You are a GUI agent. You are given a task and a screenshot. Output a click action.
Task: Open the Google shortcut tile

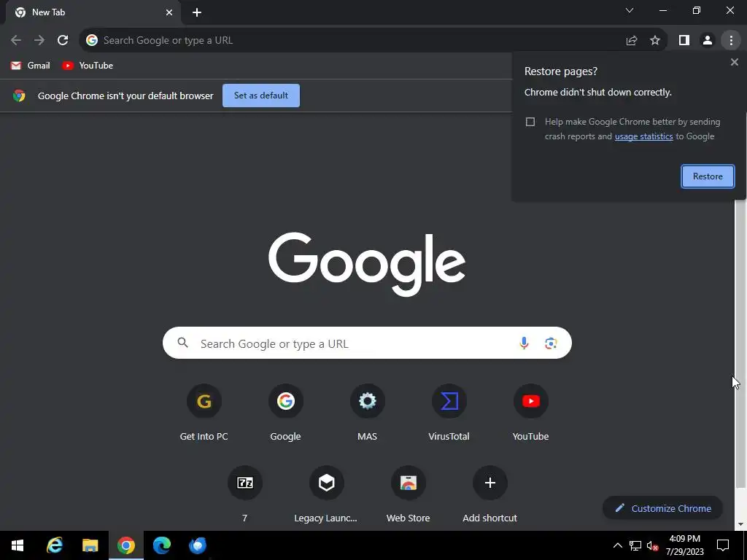[285, 413]
